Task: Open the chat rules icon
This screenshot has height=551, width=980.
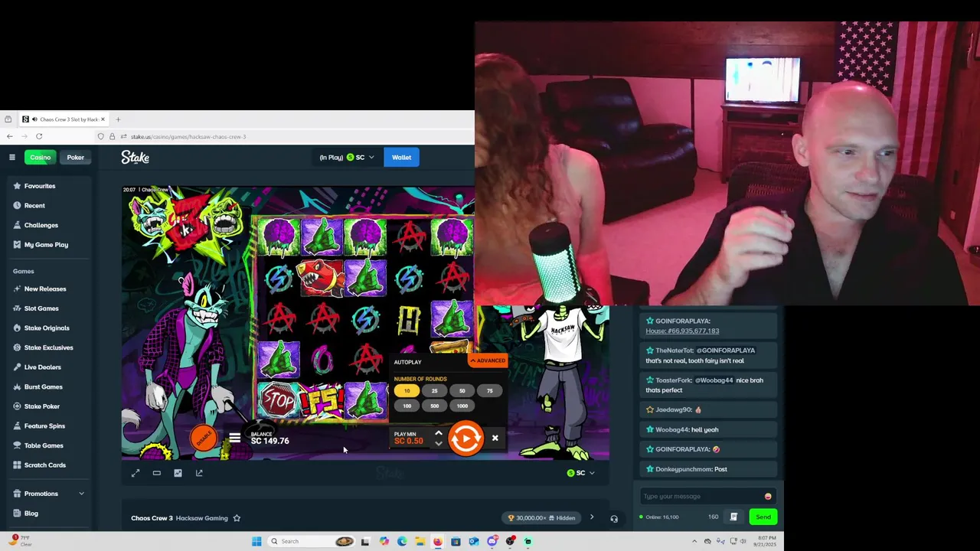Action: coord(733,517)
